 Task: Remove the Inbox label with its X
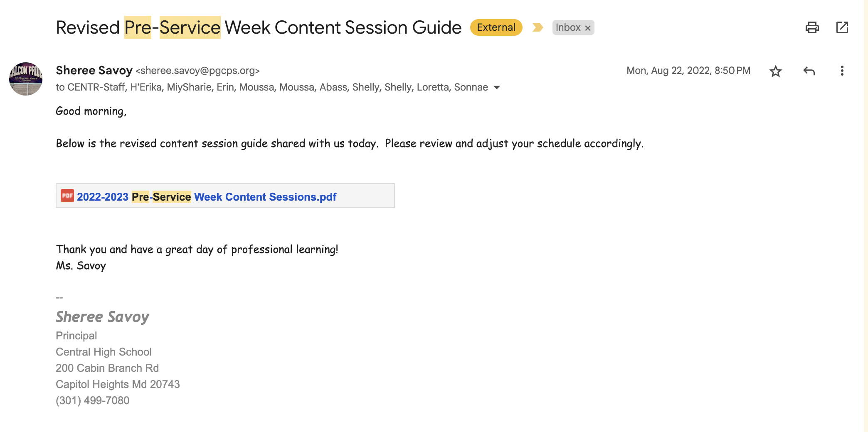[x=588, y=28]
